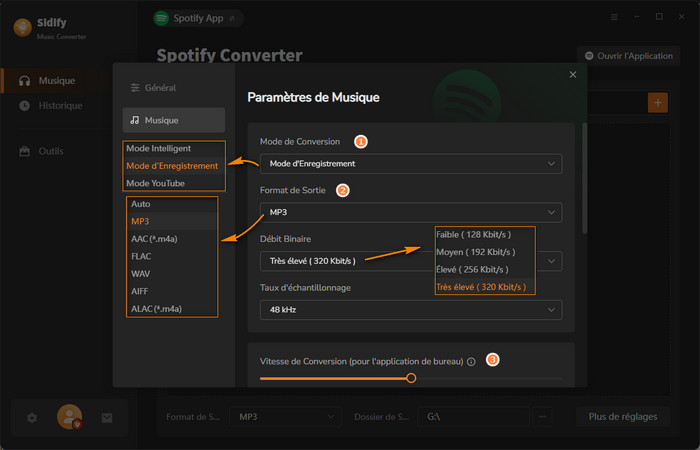This screenshot has width=700, height=450.
Task: Click the conversion speed slider handle
Action: click(x=411, y=378)
